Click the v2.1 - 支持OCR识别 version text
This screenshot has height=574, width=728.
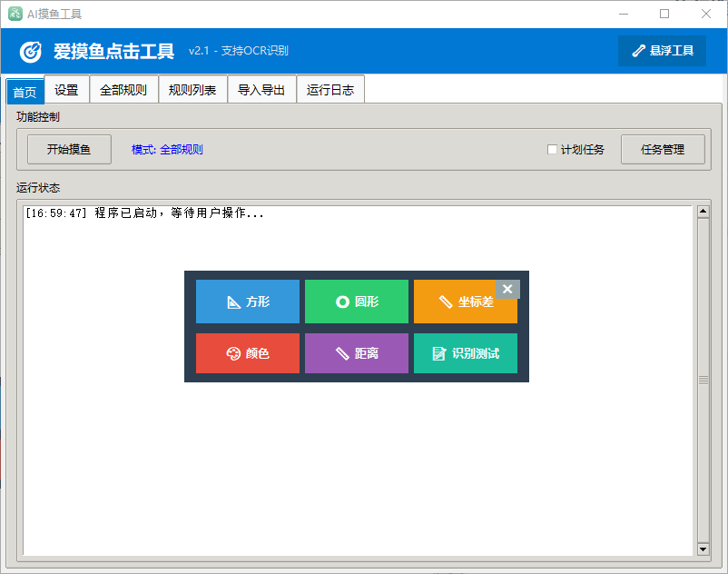click(x=238, y=51)
